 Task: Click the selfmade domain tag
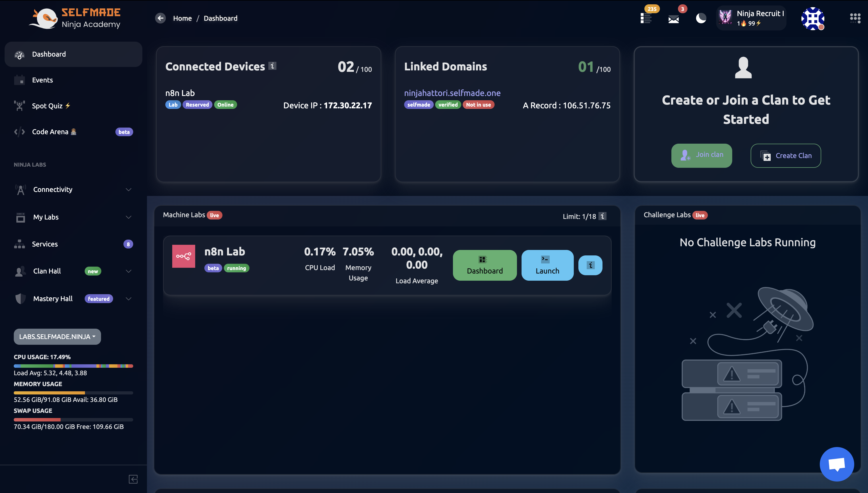[418, 105]
